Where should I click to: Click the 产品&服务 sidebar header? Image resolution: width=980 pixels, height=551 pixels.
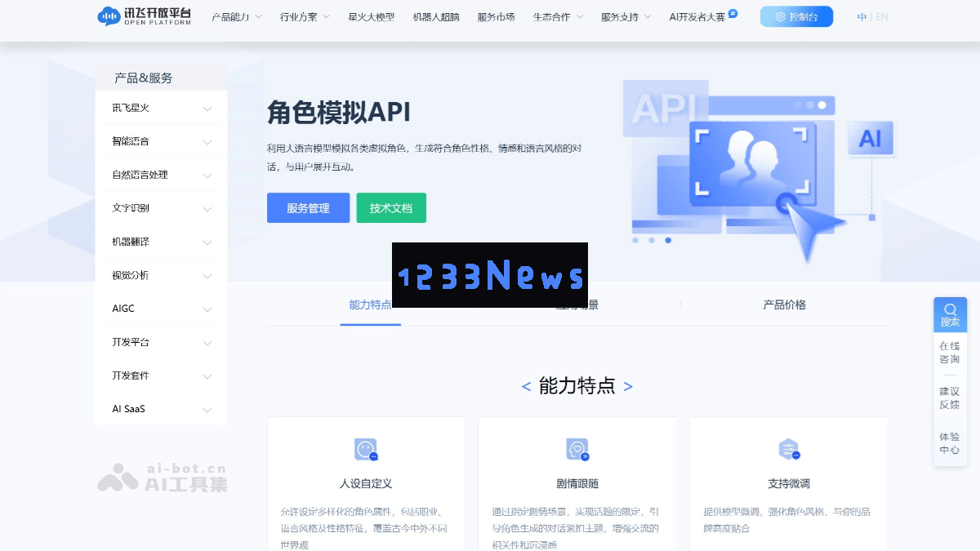(144, 78)
